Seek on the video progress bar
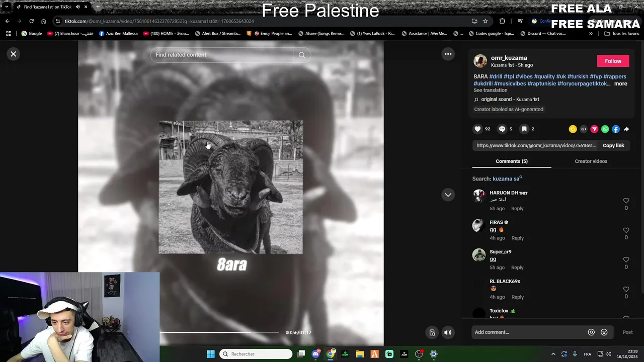Image resolution: width=644 pixels, height=362 pixels. [219, 332]
